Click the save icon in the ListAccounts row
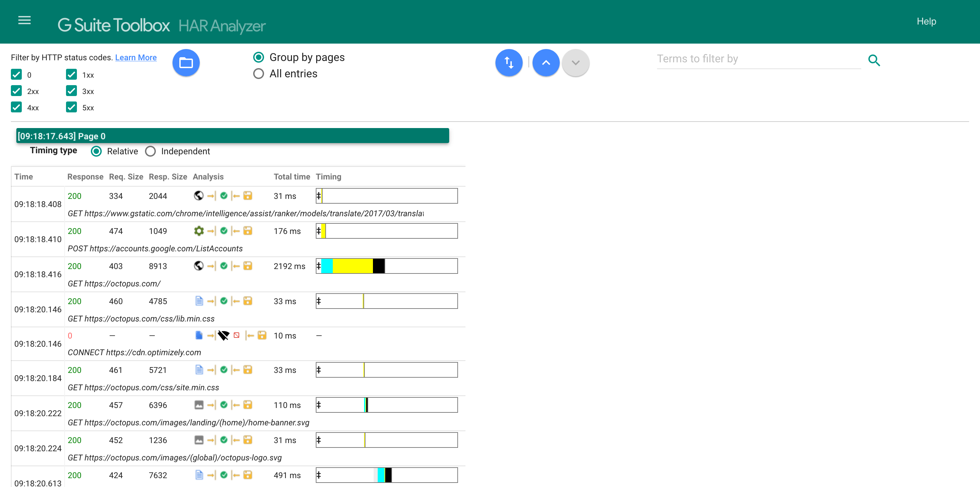This screenshot has width=980, height=487. [248, 231]
